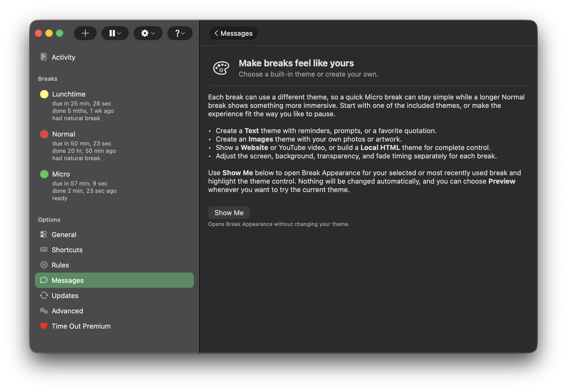Open the Shortcuts options
The image size is (567, 392).
click(x=114, y=250)
